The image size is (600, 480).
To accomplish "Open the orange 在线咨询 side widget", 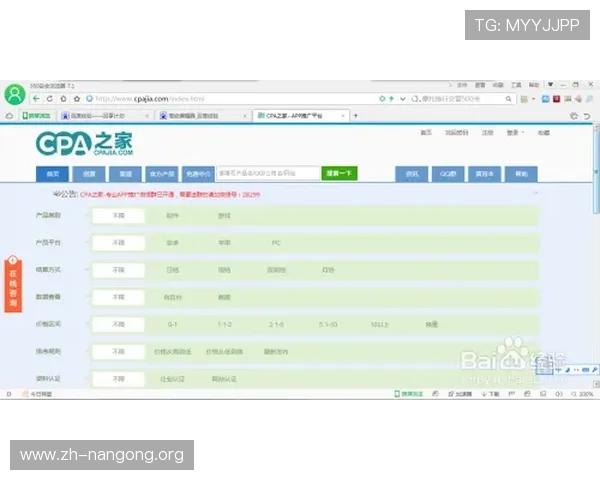I will 13,285.
